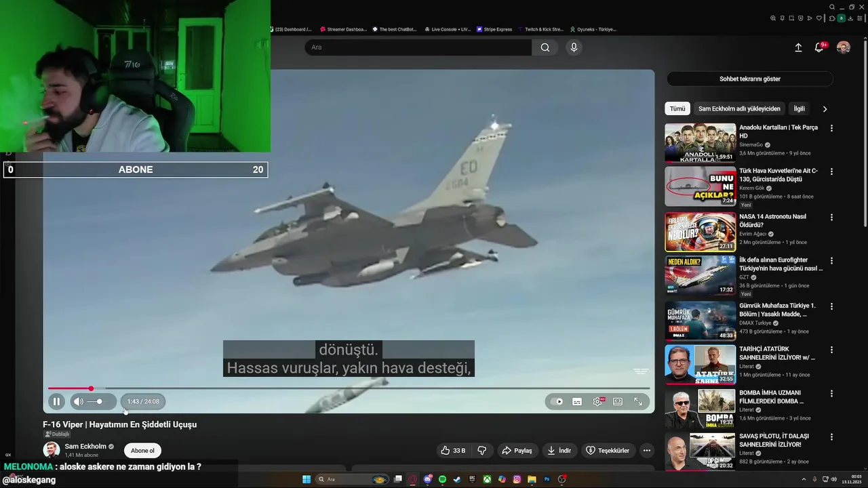Open options for TARİHÇİ ATATÜRK video
This screenshot has height=488, width=868.
click(x=831, y=350)
